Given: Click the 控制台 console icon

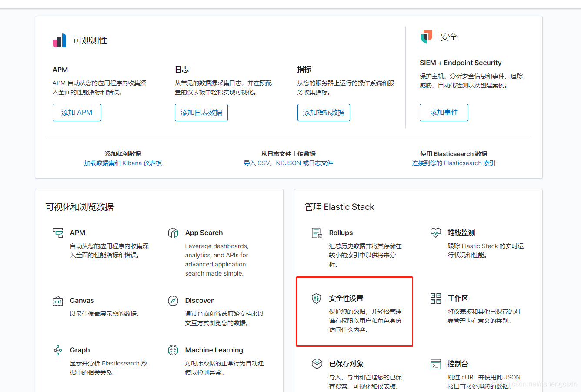Looking at the screenshot, I should [x=436, y=364].
